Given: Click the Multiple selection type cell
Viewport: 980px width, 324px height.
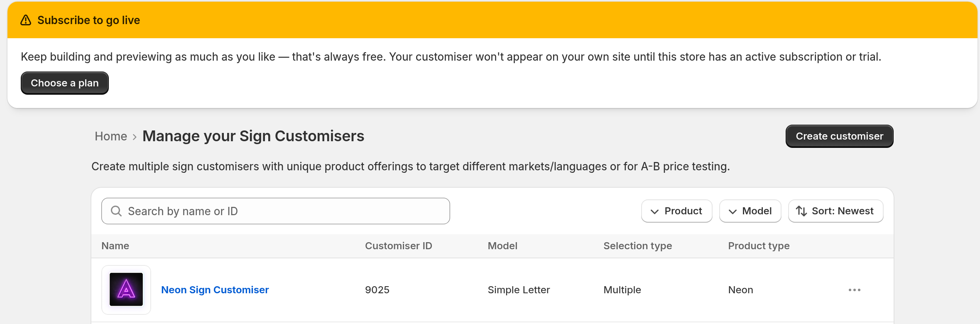Looking at the screenshot, I should pyautogui.click(x=622, y=290).
